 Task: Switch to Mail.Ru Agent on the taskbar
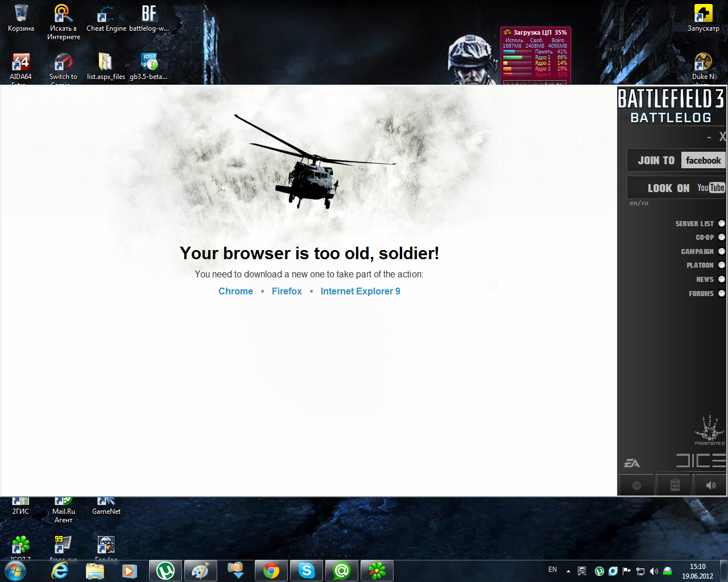pyautogui.click(x=342, y=571)
